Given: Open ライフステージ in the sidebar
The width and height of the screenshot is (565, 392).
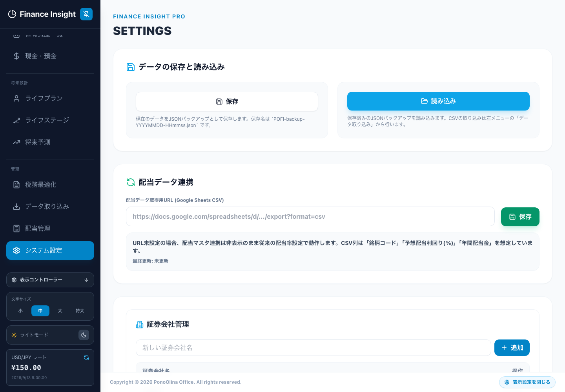Looking at the screenshot, I should click(50, 120).
